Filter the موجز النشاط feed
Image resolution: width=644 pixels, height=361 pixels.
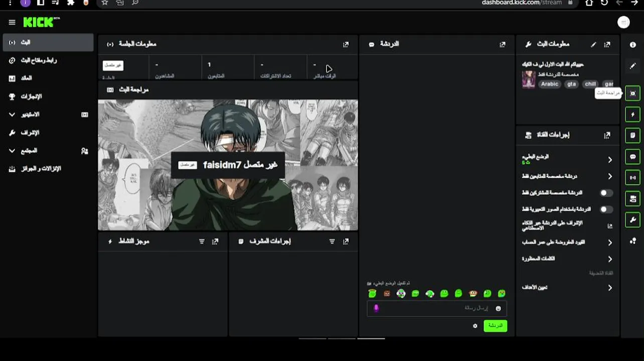[x=202, y=242]
